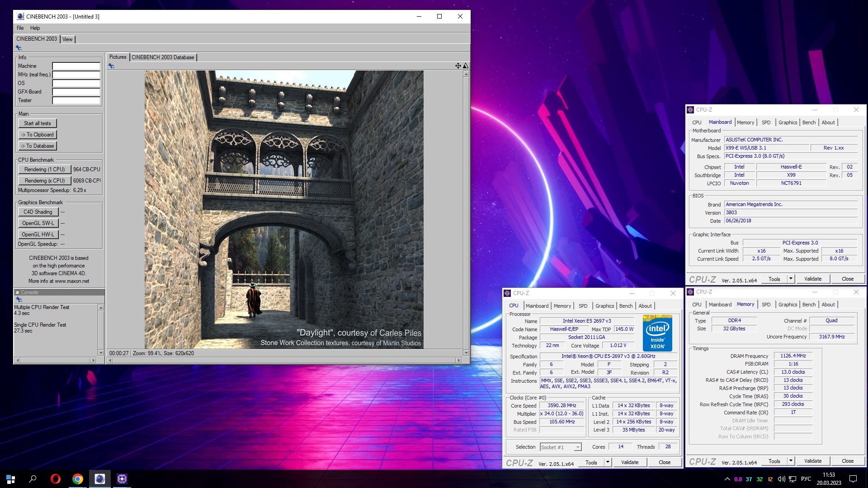Screen dimensions: 868x488
Task: Click the Intel Xeon inside logo
Action: coord(657,333)
